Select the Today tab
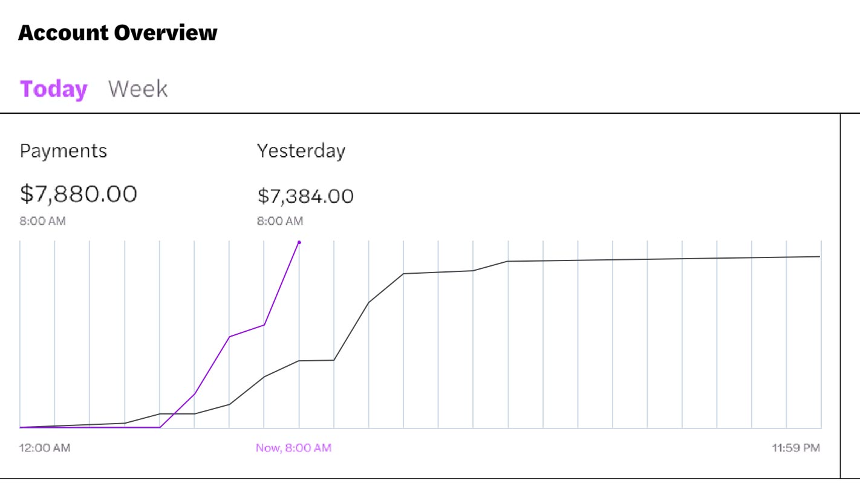The height and width of the screenshot is (504, 860). coord(53,89)
